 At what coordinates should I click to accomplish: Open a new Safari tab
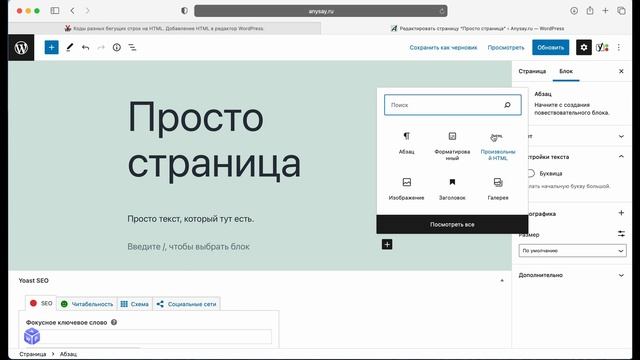[605, 11]
